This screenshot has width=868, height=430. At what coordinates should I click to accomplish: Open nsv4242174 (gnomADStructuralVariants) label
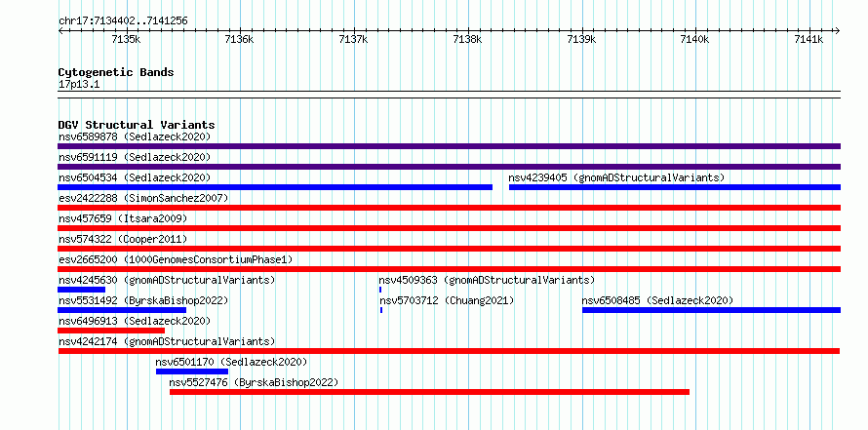[167, 341]
